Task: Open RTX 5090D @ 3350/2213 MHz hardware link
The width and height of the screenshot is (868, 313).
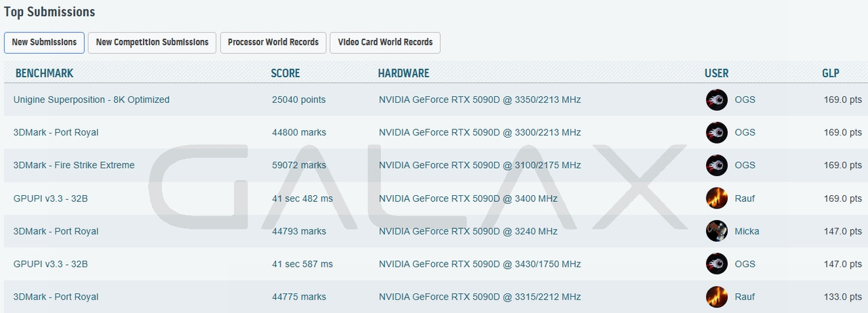Action: [x=480, y=100]
